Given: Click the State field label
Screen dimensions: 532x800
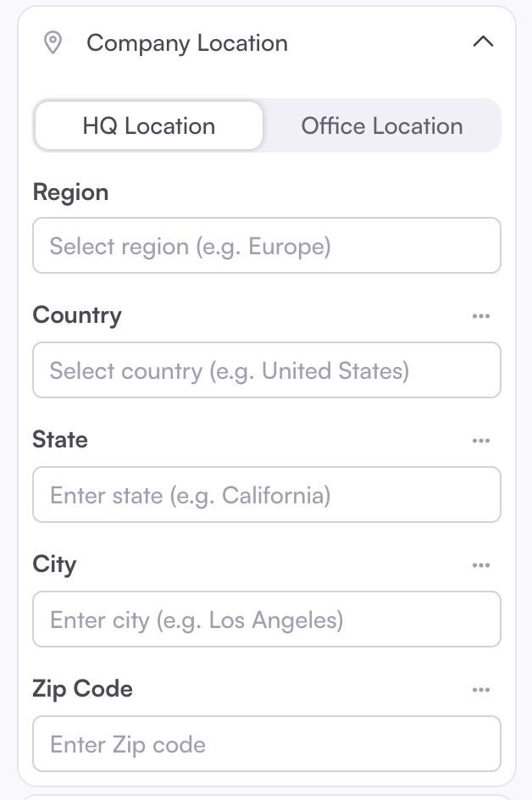Looking at the screenshot, I should point(60,440).
